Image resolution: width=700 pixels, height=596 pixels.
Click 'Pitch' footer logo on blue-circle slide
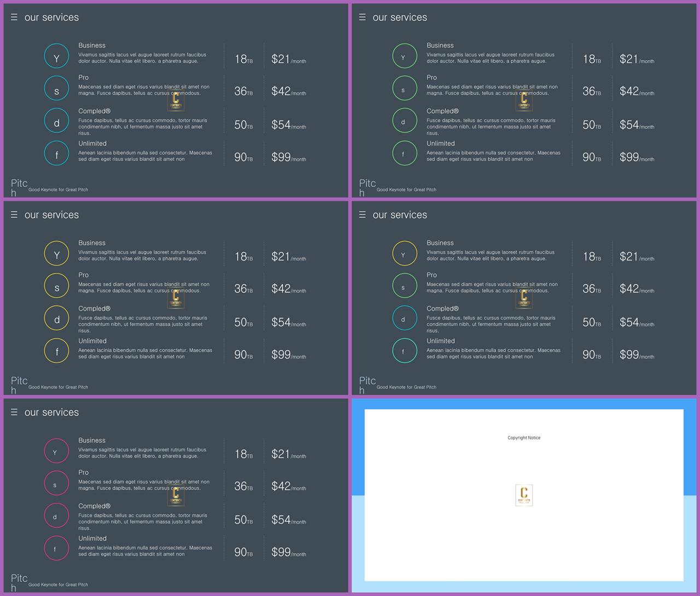pyautogui.click(x=19, y=187)
